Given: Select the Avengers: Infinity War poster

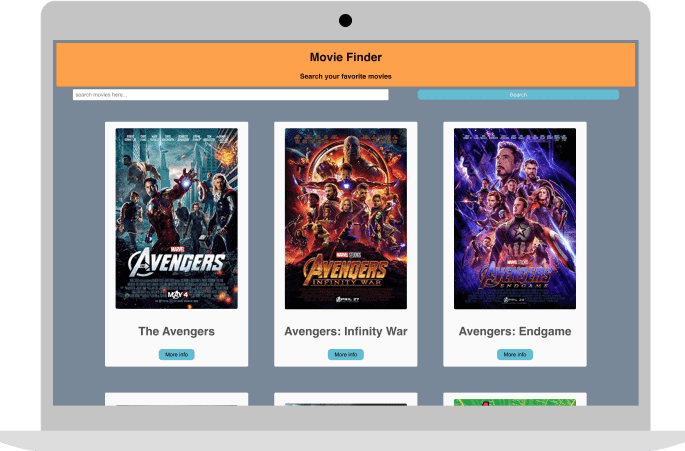Looking at the screenshot, I should tap(346, 219).
